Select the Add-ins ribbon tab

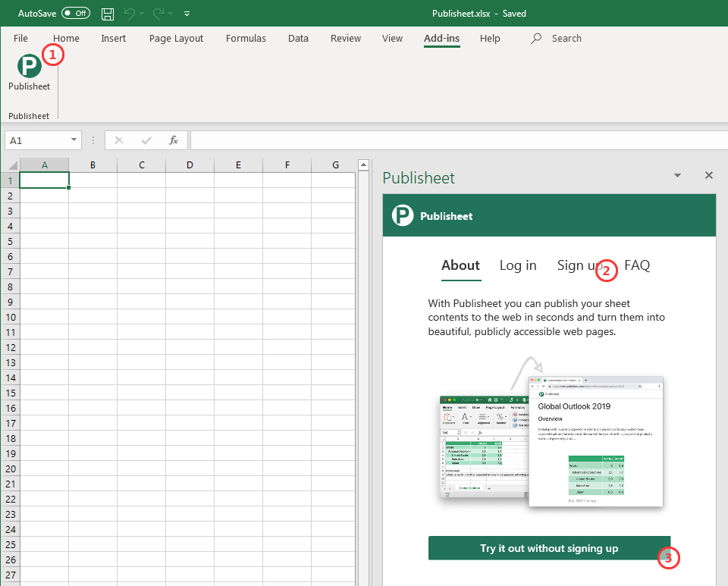click(x=441, y=38)
